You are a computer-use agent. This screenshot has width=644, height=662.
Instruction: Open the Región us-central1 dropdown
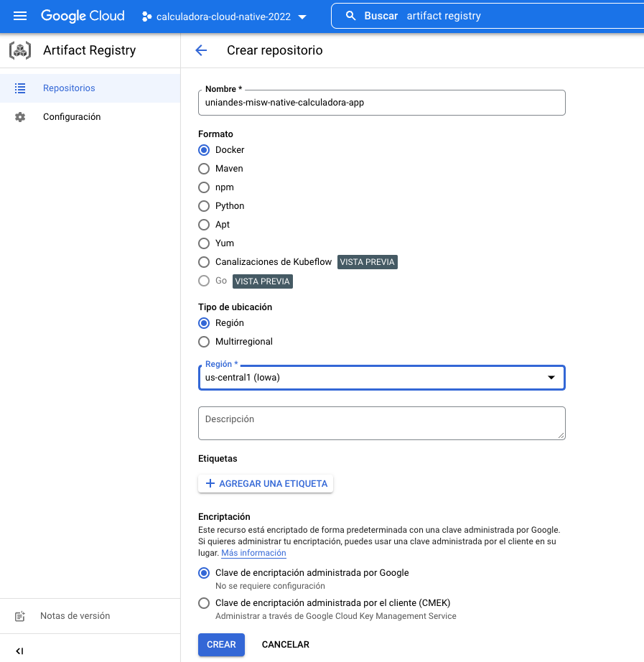pyautogui.click(x=382, y=378)
